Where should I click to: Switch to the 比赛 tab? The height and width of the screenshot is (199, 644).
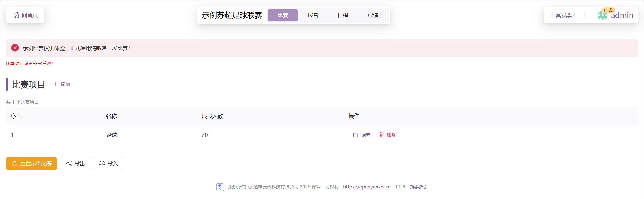(x=282, y=15)
